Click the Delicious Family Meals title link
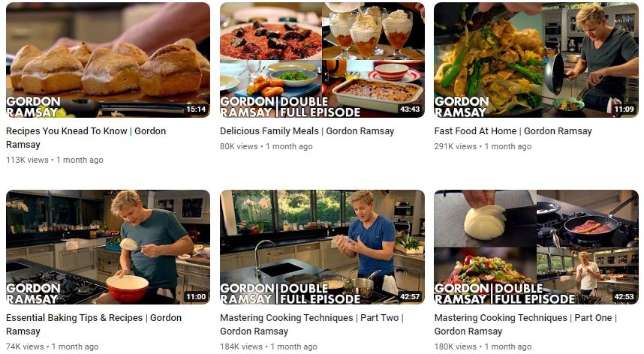 coord(307,130)
